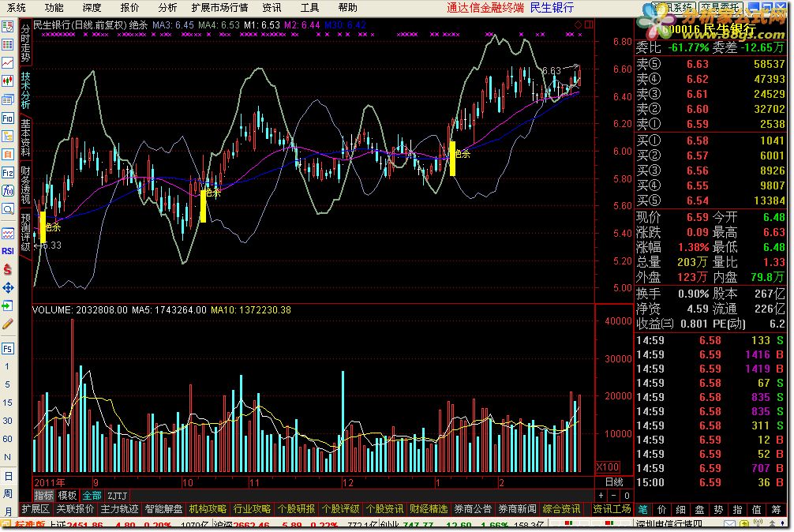Open 主力轨迹 in bottom bar
This screenshot has height=532, width=794.
click(119, 509)
